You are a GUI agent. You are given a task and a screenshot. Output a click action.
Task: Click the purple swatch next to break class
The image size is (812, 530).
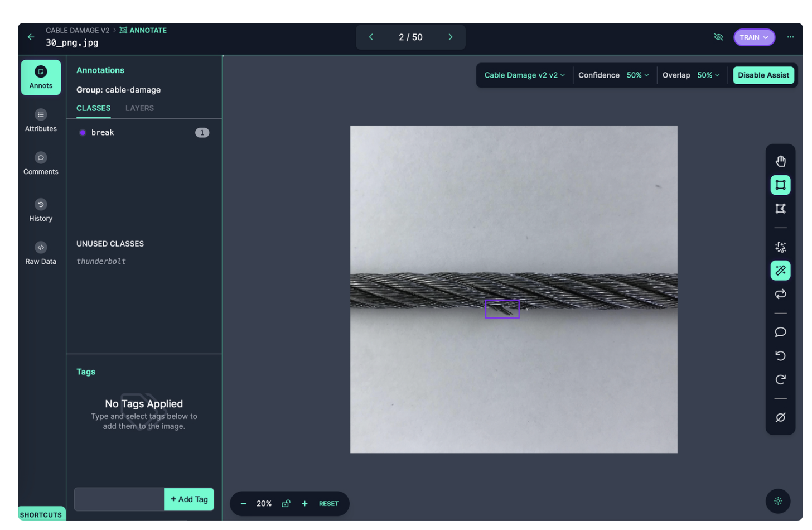(x=83, y=132)
